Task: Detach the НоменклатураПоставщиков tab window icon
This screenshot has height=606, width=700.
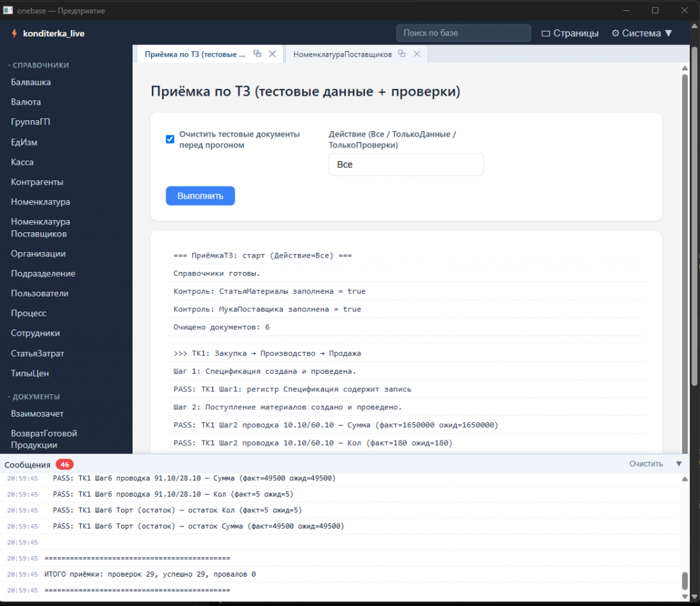Action: pyautogui.click(x=402, y=53)
